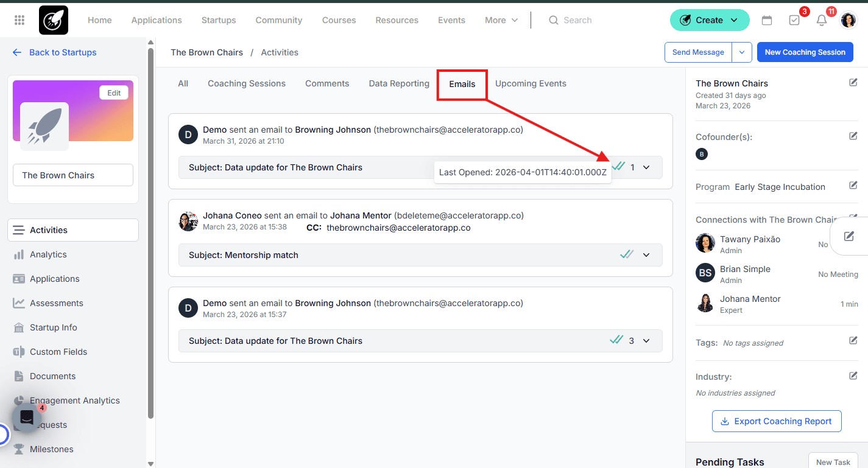Click New Coaching Session button
The width and height of the screenshot is (868, 468).
805,52
